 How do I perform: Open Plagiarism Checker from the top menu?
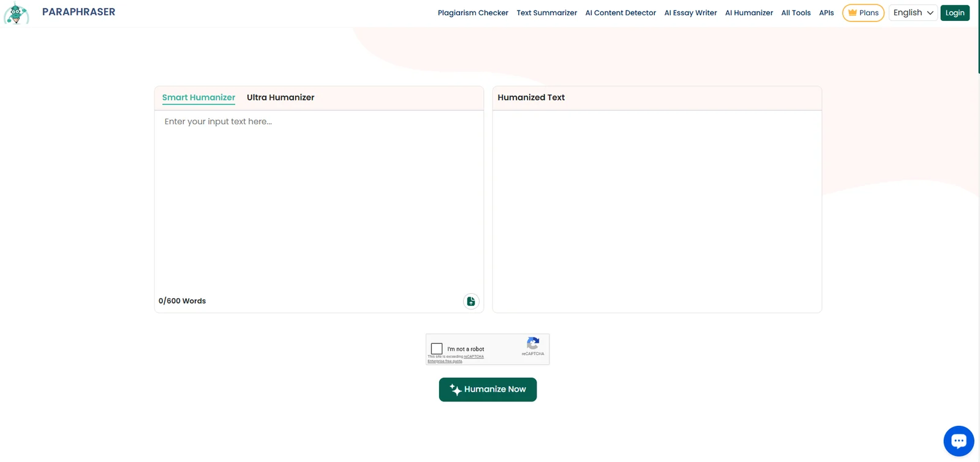click(473, 13)
